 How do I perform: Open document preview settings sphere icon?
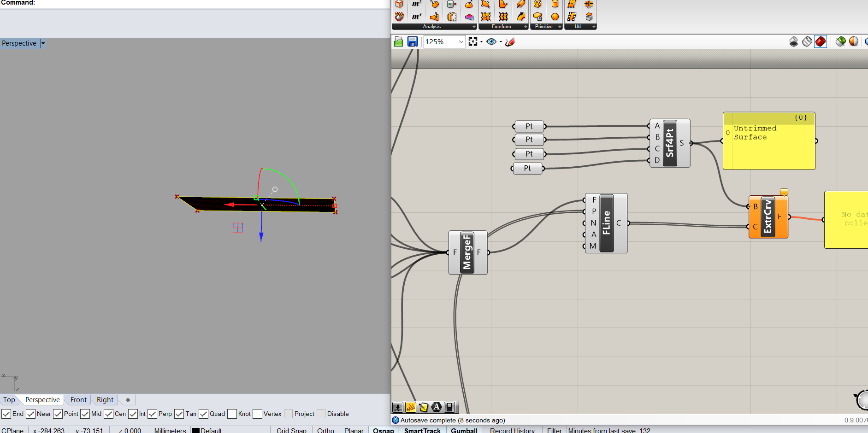(x=854, y=42)
